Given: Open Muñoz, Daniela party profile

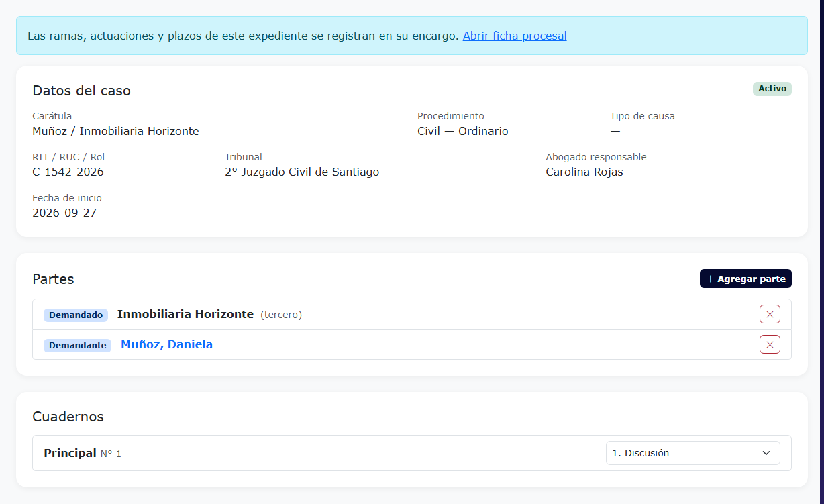Looking at the screenshot, I should pyautogui.click(x=166, y=344).
